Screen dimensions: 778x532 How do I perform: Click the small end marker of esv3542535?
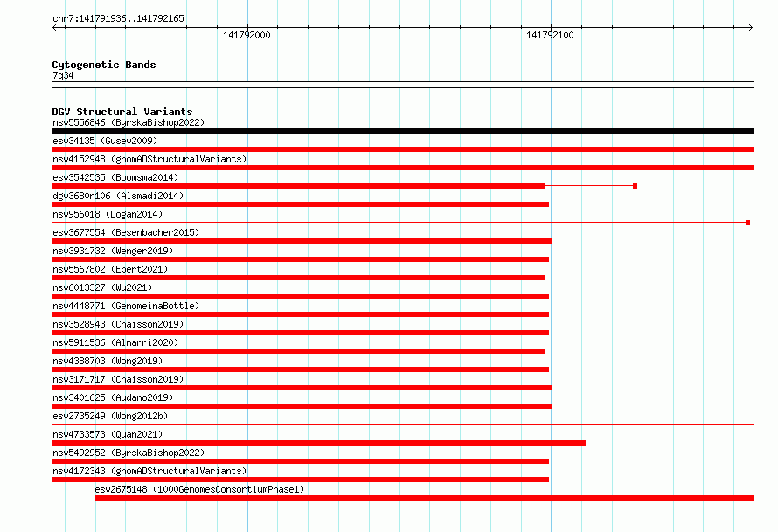636,186
